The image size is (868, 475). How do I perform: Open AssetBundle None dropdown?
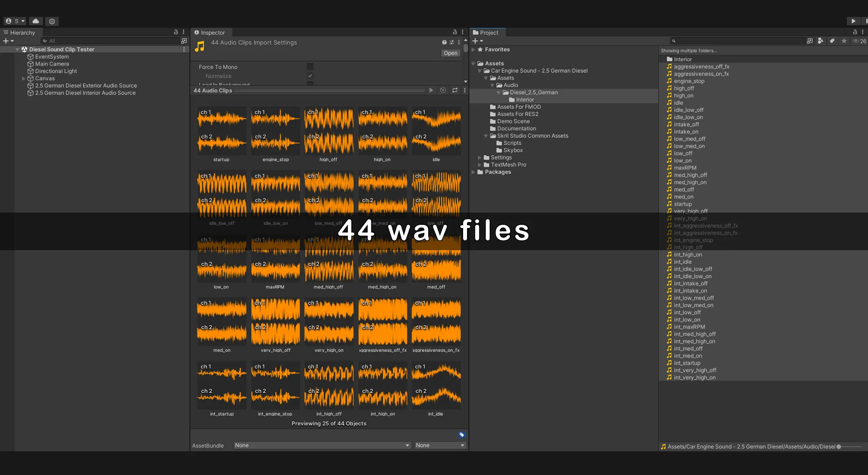click(322, 445)
